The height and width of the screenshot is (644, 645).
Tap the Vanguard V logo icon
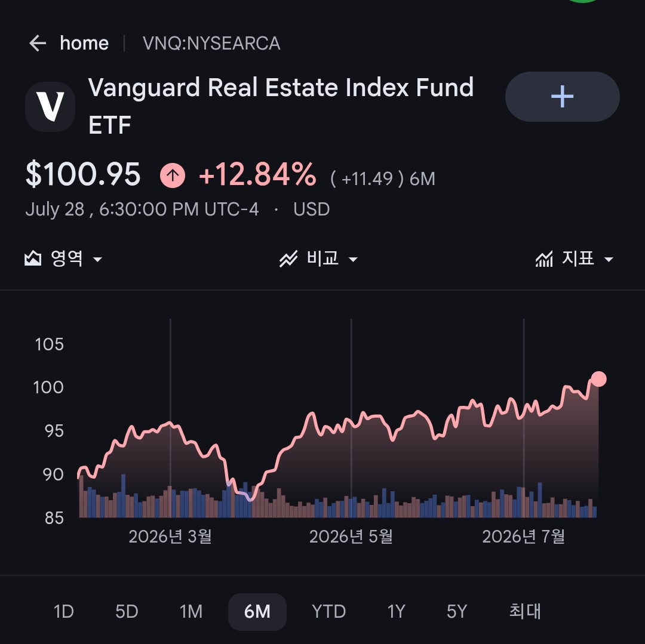(50, 107)
